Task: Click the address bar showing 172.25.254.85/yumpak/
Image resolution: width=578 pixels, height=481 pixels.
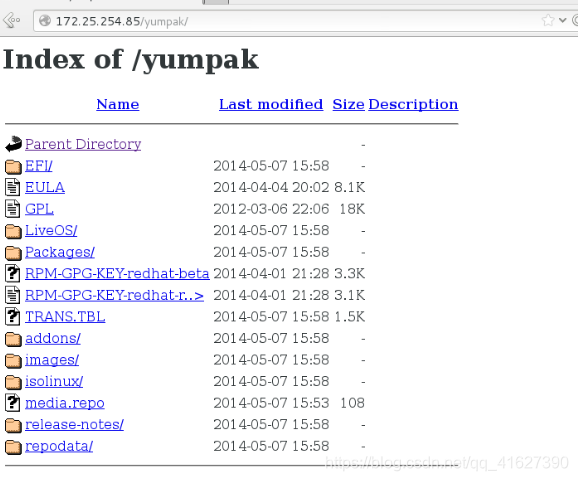Action: 288,21
